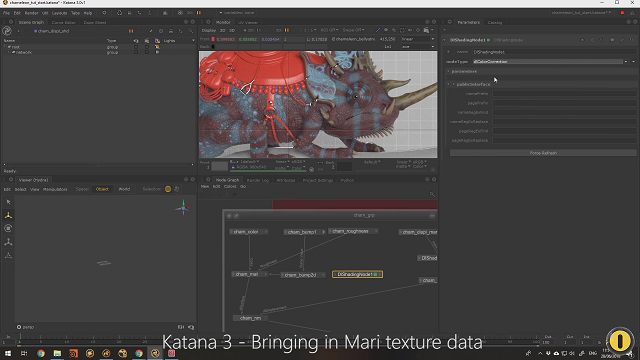Click the lowest triangle manipulator tool in Viewer

click(x=8, y=256)
